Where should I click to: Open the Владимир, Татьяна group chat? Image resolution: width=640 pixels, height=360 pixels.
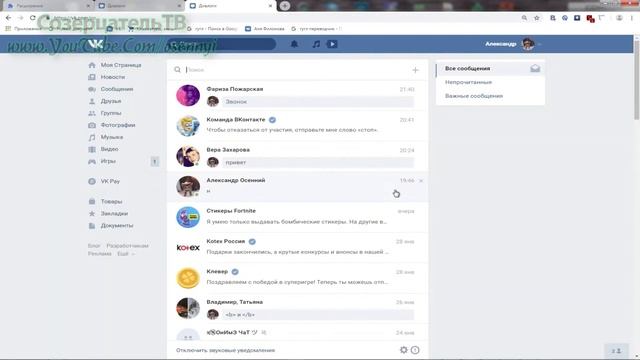(x=297, y=308)
